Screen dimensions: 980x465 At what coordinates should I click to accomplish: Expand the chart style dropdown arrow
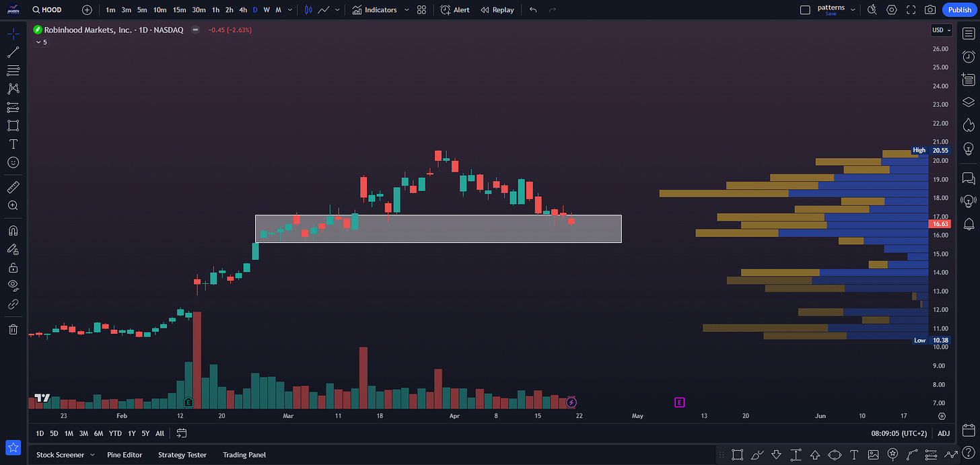coord(338,10)
